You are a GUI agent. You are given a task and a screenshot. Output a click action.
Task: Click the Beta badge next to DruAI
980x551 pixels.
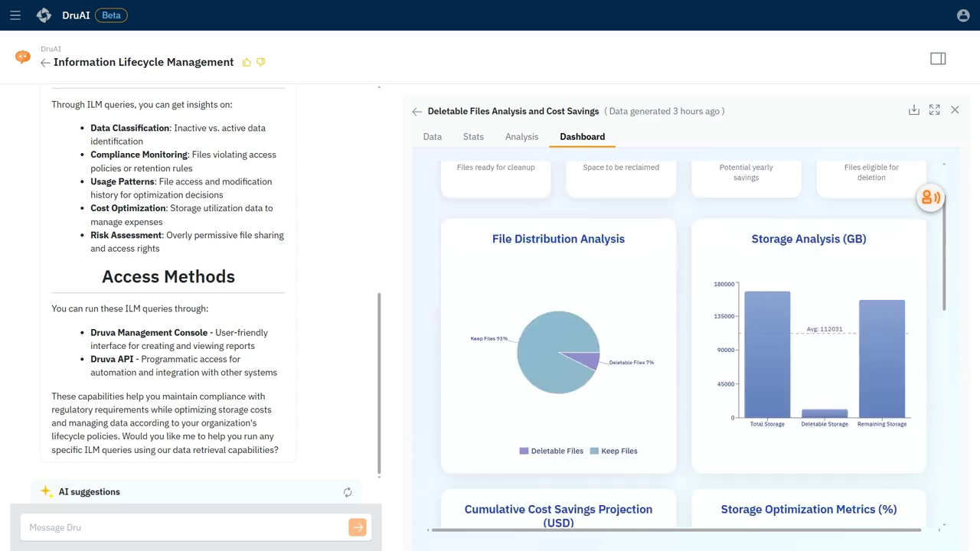point(111,15)
